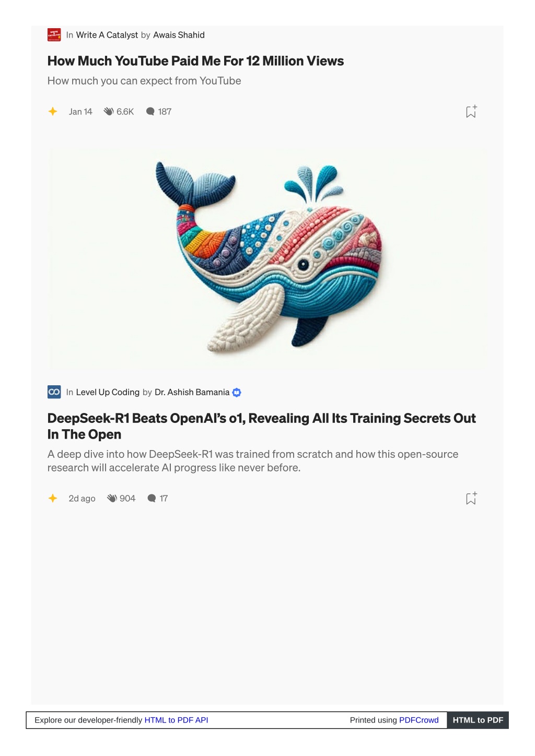
Task: Click the member-only star beside 2d ago
Action: (x=53, y=498)
